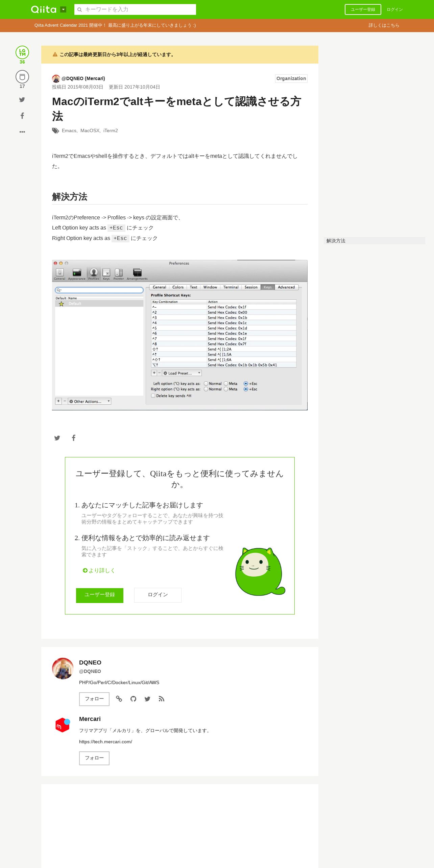Click the tags icon
Image resolution: width=434 pixels, height=868 pixels.
point(55,131)
